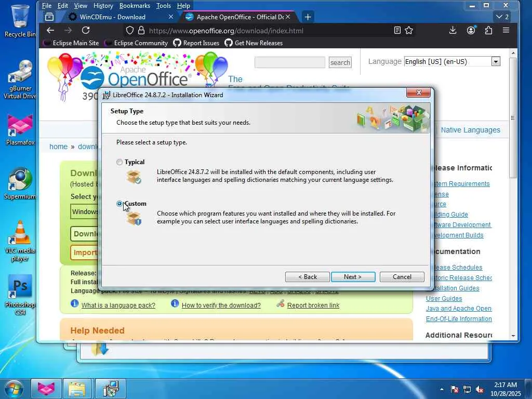Image resolution: width=532 pixels, height=399 pixels.
Task: Click the Typical setup package icon
Action: [134, 177]
